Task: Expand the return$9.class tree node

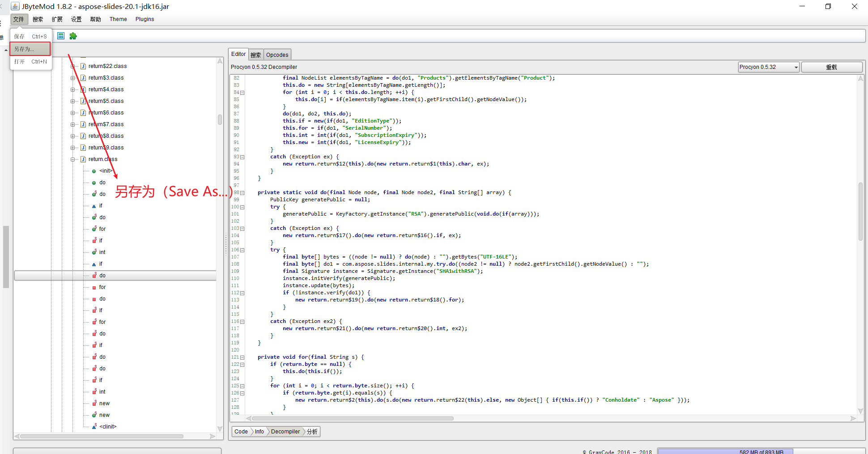Action: click(72, 148)
